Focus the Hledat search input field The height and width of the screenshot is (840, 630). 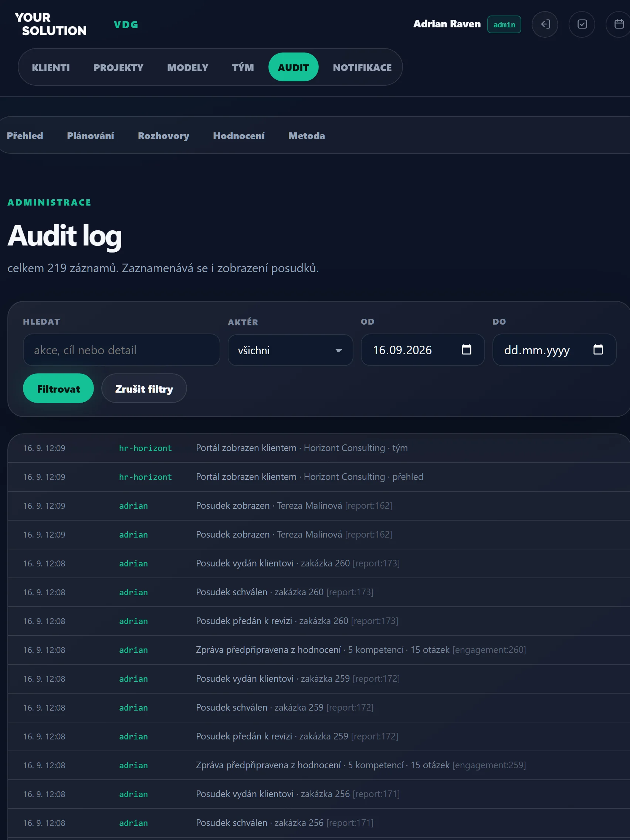122,350
